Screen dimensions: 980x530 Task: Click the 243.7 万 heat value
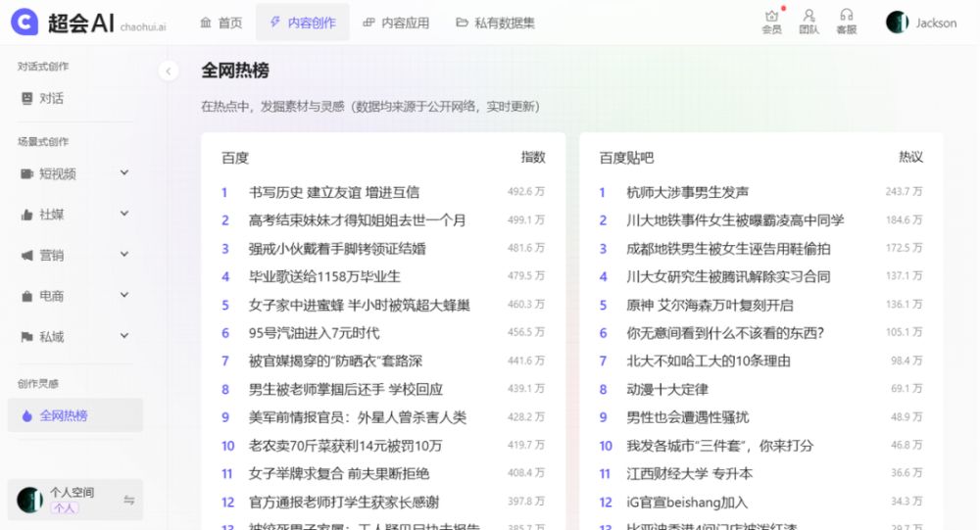click(x=904, y=192)
